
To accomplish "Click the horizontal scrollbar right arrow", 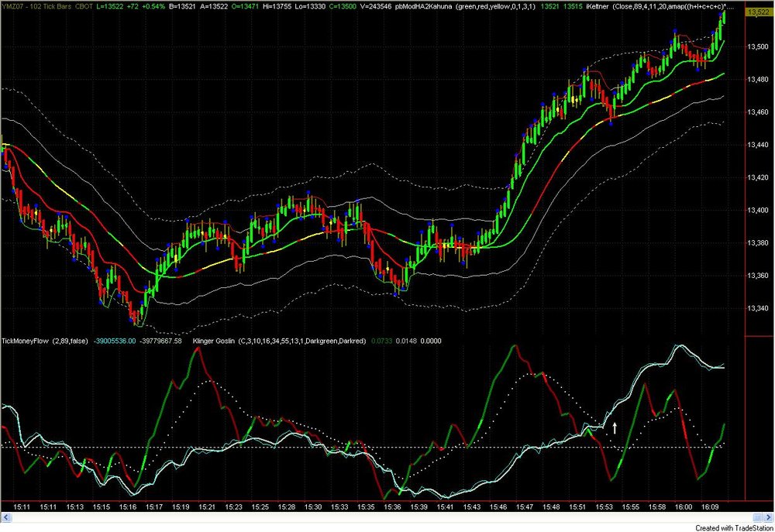I will [x=769, y=517].
